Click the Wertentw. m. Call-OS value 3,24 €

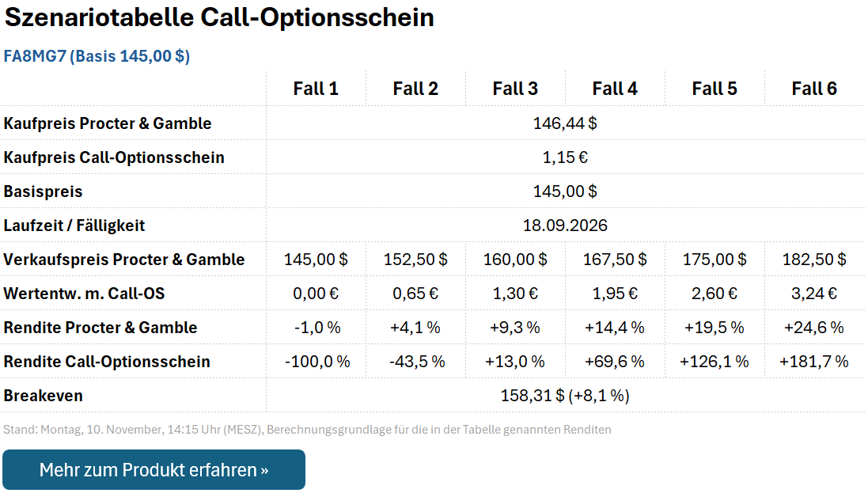[x=814, y=293]
